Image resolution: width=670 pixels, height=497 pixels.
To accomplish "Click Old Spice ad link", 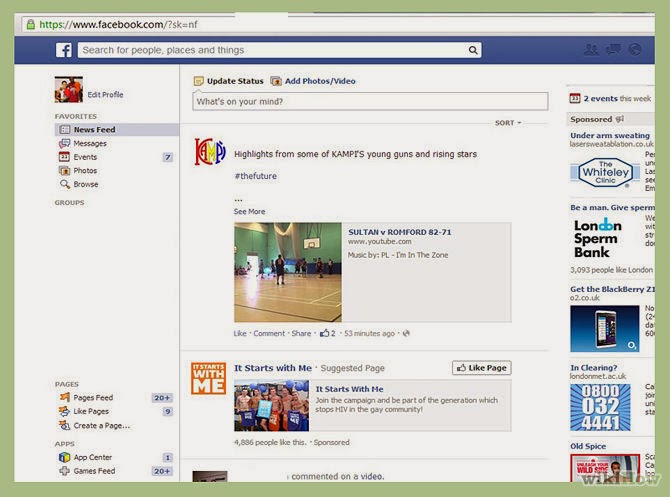I will click(x=588, y=446).
